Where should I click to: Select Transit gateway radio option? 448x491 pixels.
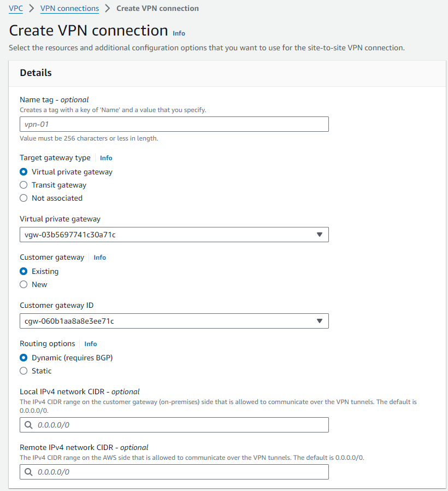point(23,185)
